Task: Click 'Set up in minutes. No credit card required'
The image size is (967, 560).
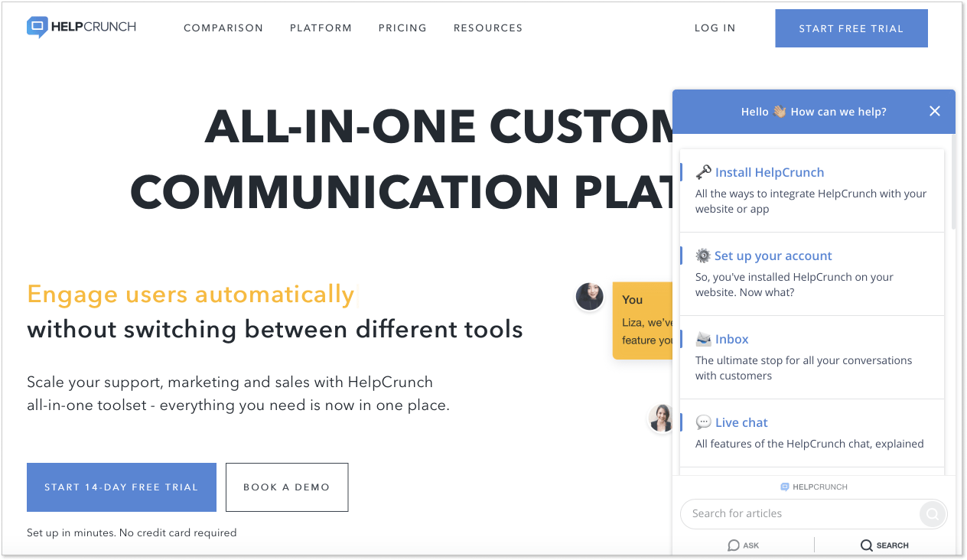Action: [132, 532]
